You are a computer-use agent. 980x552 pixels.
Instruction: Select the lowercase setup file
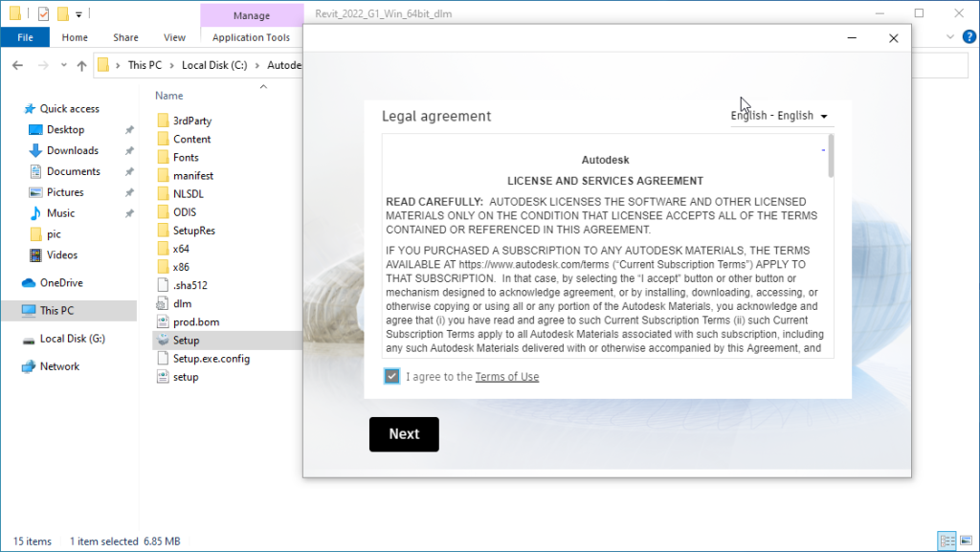(x=186, y=377)
